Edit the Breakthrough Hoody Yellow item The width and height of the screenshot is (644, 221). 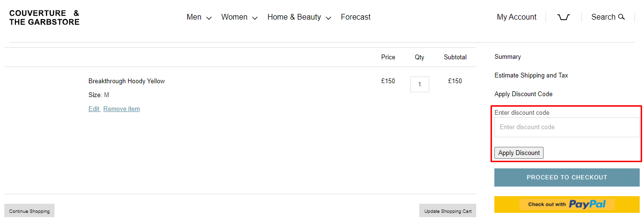[x=94, y=109]
